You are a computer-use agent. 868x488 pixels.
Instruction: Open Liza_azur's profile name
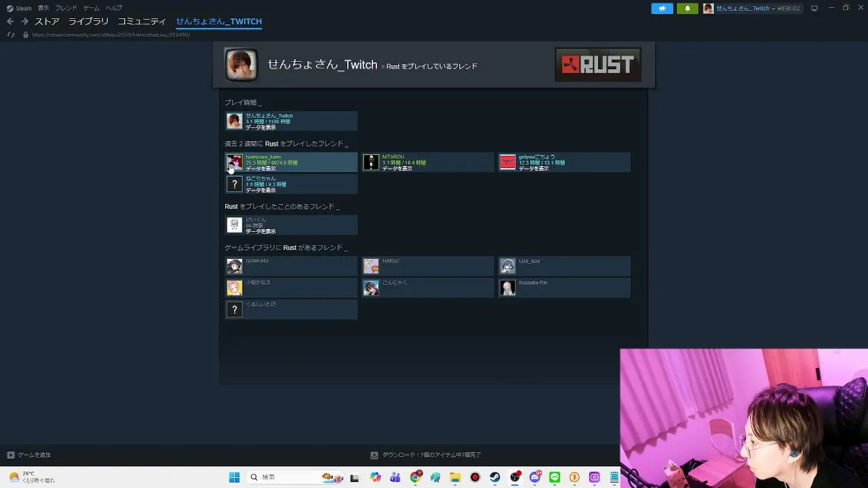tap(530, 261)
